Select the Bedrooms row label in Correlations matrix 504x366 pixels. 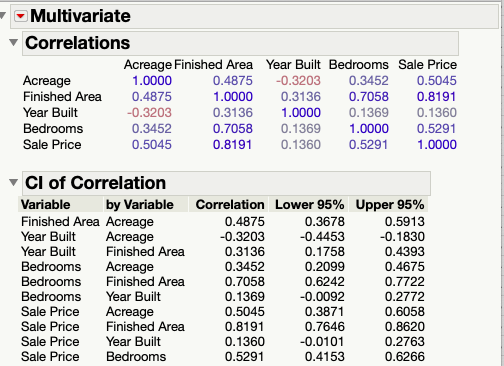click(53, 129)
